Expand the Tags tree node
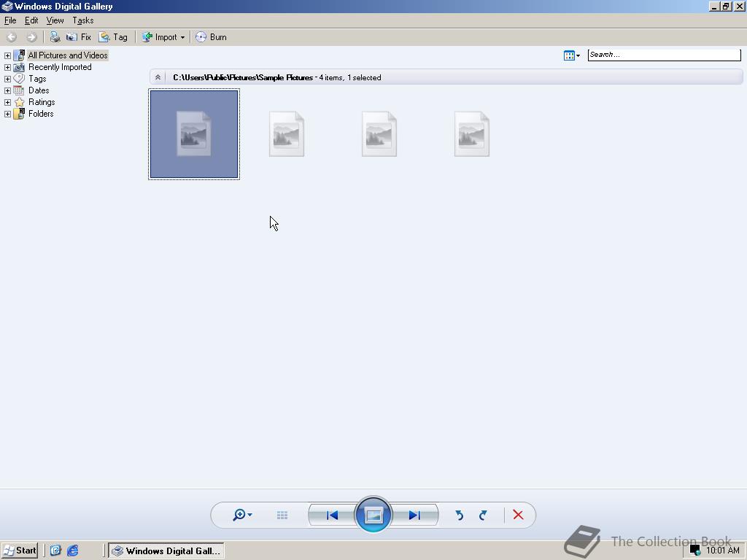Image resolution: width=747 pixels, height=560 pixels. pyautogui.click(x=7, y=79)
